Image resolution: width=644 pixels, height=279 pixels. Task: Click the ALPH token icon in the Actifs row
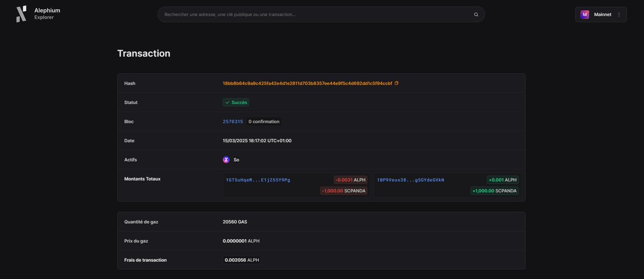pos(226,160)
